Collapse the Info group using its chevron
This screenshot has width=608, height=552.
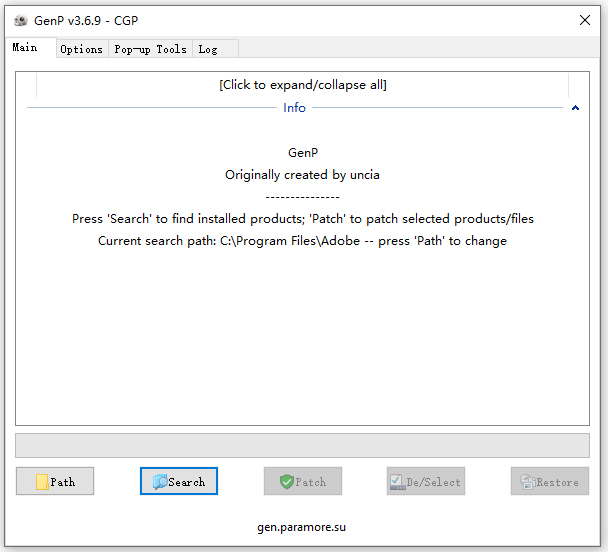pyautogui.click(x=575, y=108)
